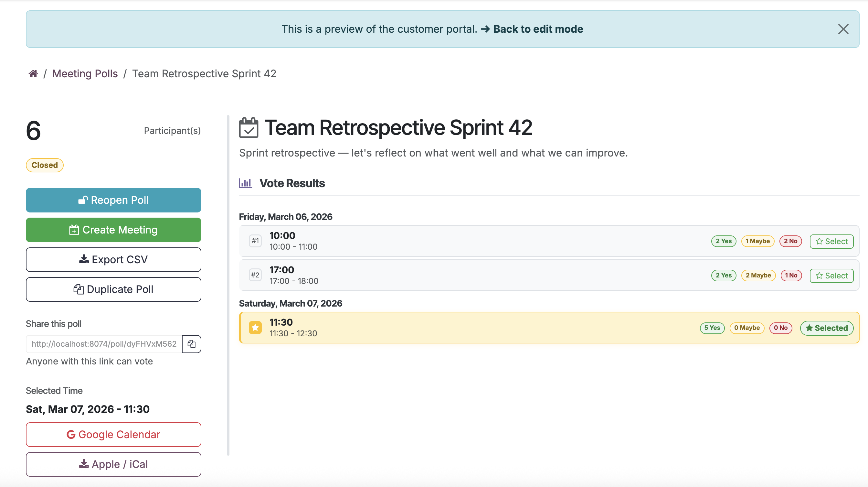The height and width of the screenshot is (487, 868).
Task: Click Create Meeting button
Action: point(113,230)
